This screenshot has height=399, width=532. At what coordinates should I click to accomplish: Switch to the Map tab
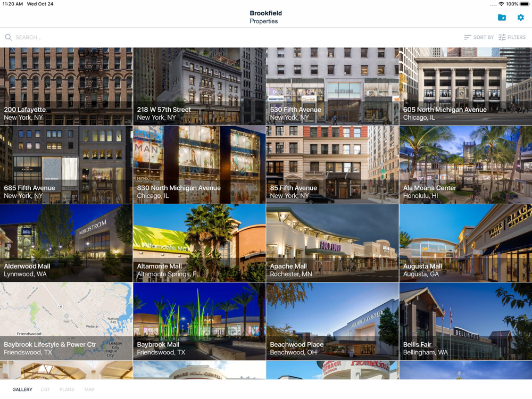pos(89,389)
